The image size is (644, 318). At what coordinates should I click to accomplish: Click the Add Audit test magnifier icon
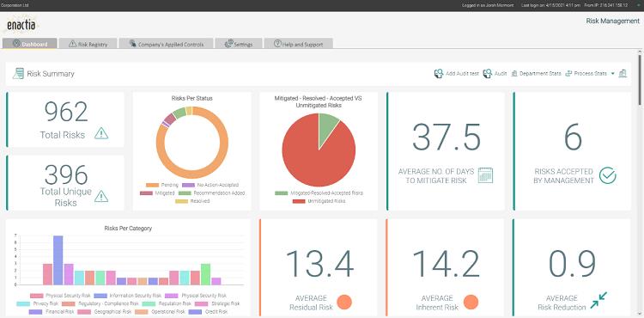pyautogui.click(x=439, y=74)
